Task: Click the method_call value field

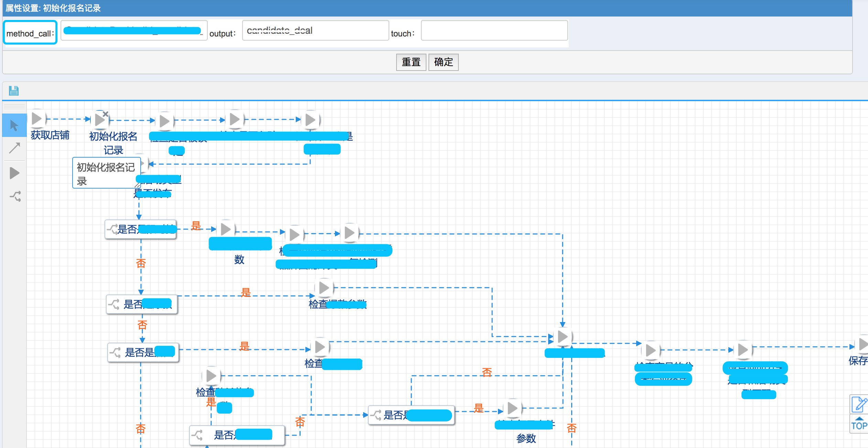Action: pyautogui.click(x=134, y=31)
